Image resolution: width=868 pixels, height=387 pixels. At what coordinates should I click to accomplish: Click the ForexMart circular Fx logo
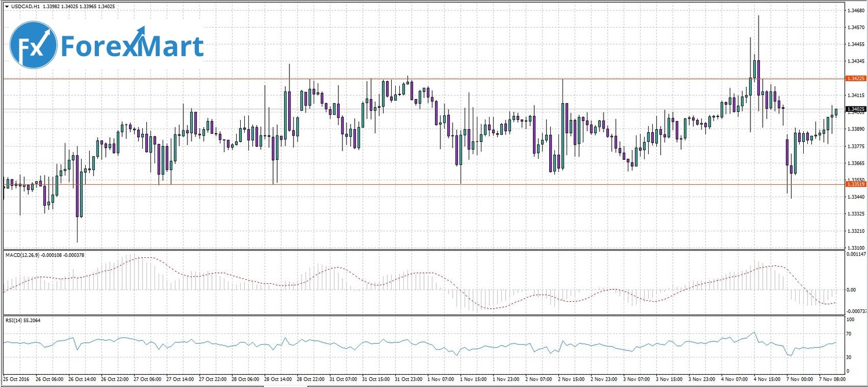pos(34,46)
